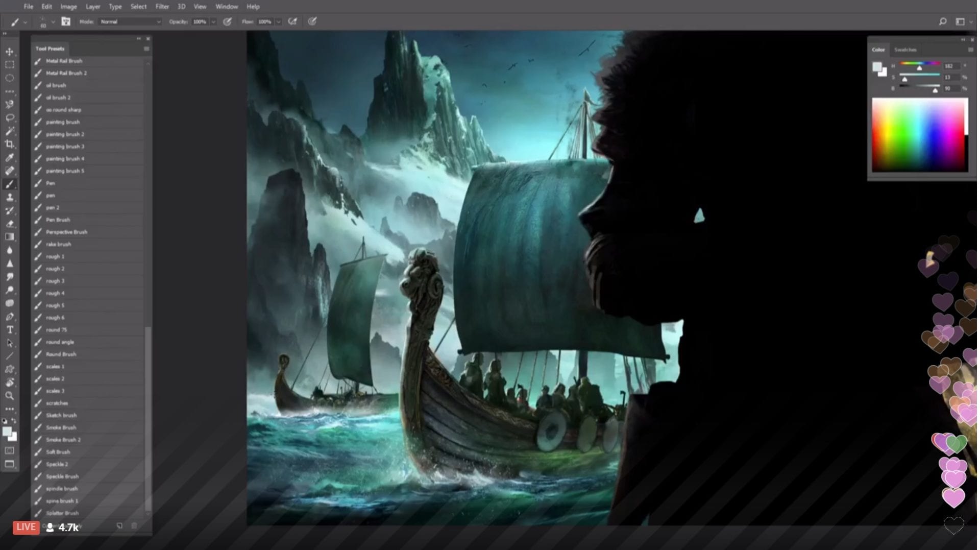Click the Hue slider in Color panel
The height and width of the screenshot is (550, 980).
point(919,64)
